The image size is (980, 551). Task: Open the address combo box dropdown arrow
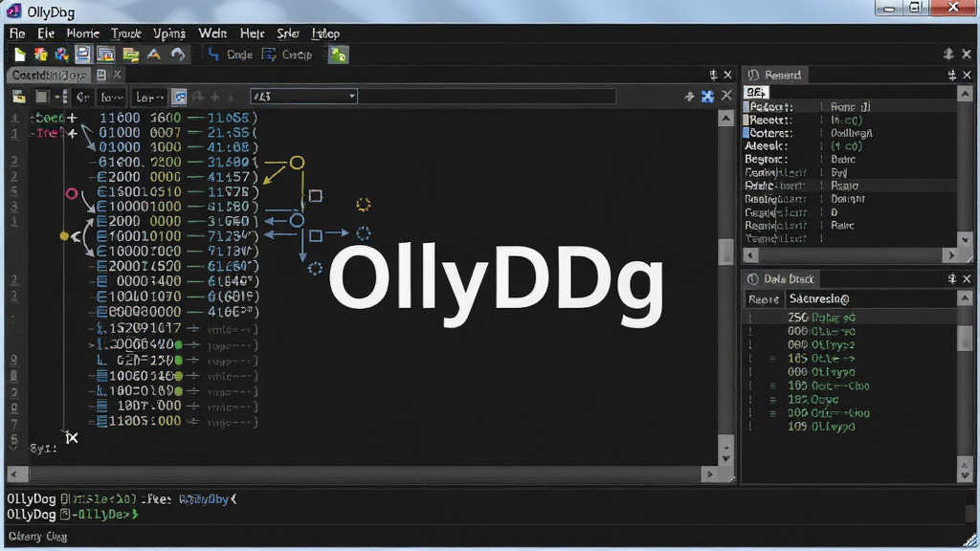(x=352, y=97)
